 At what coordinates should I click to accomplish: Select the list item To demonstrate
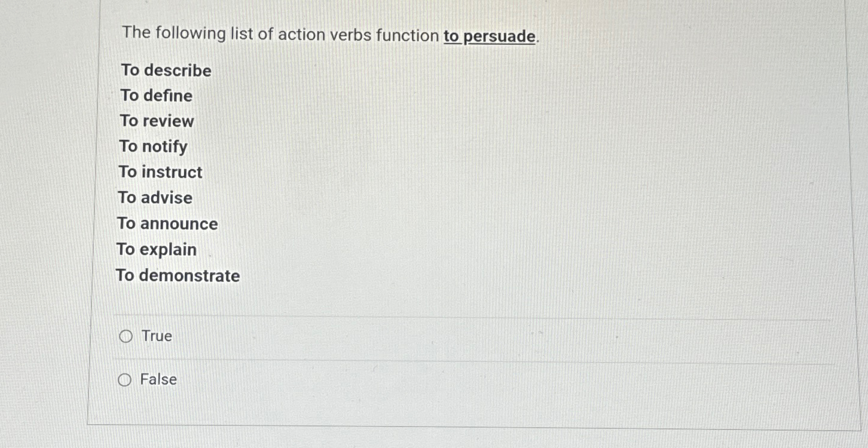[x=178, y=276]
